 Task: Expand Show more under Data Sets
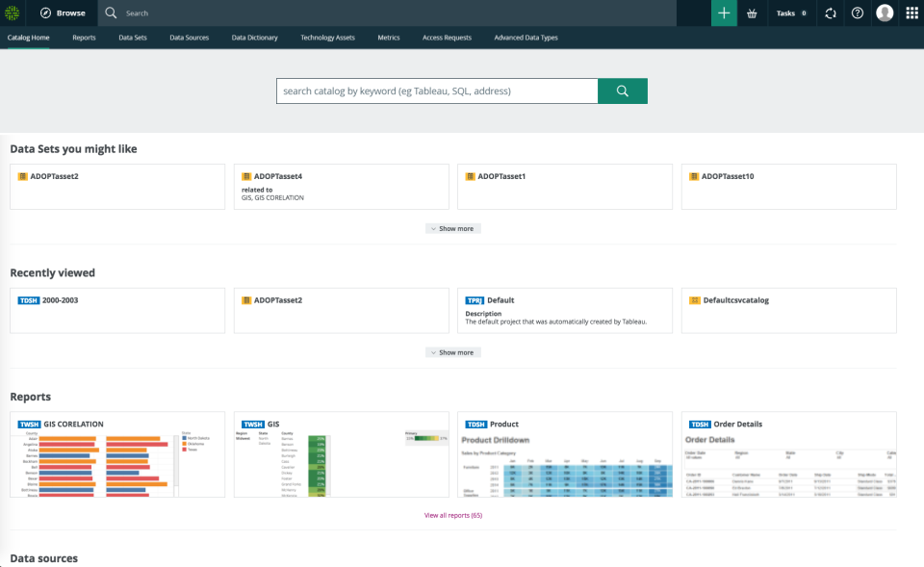[x=452, y=229]
